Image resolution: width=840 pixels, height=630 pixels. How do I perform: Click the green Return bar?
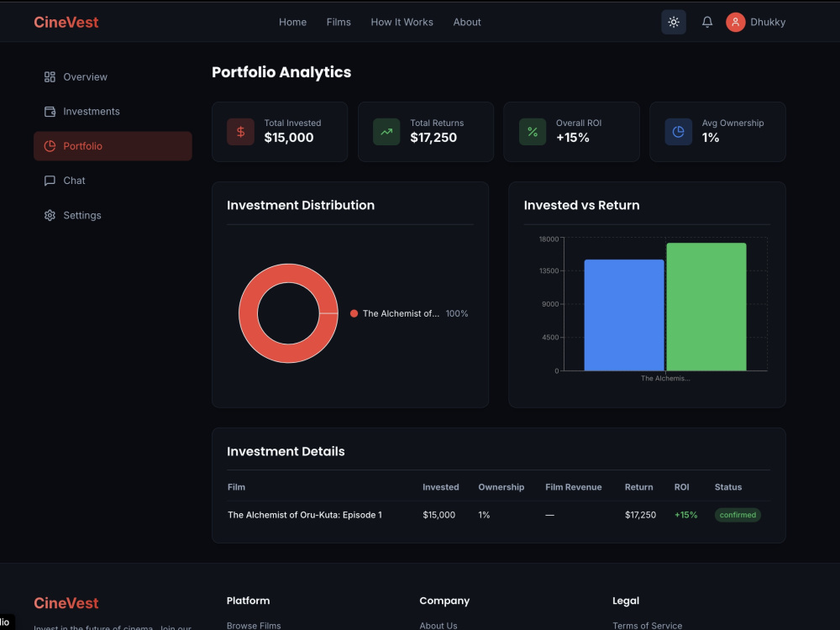706,307
